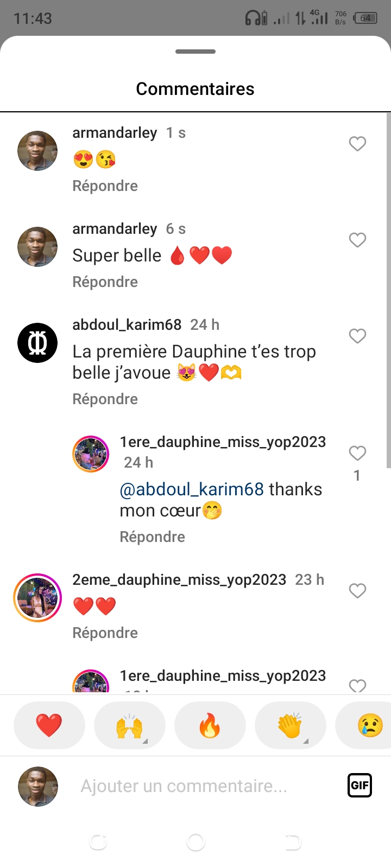
Task: Open 1ere_dauphine_miss_yop2023 username profile
Action: pos(223,442)
